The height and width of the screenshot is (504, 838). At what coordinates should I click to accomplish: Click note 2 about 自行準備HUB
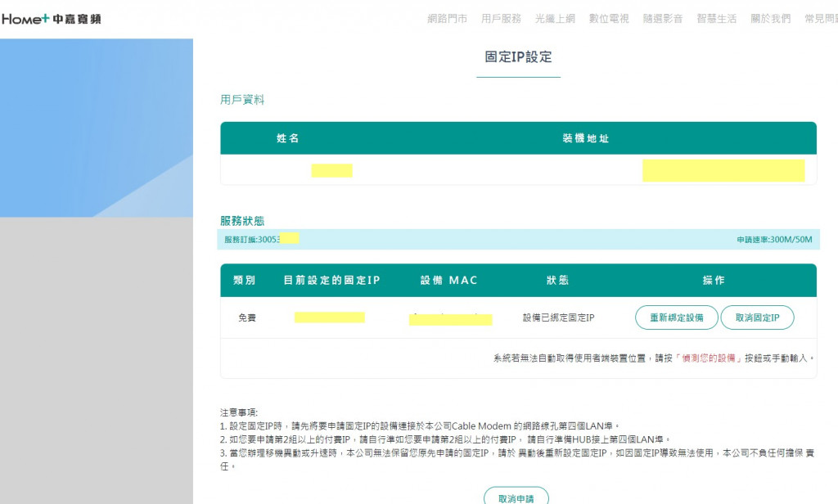coord(445,439)
